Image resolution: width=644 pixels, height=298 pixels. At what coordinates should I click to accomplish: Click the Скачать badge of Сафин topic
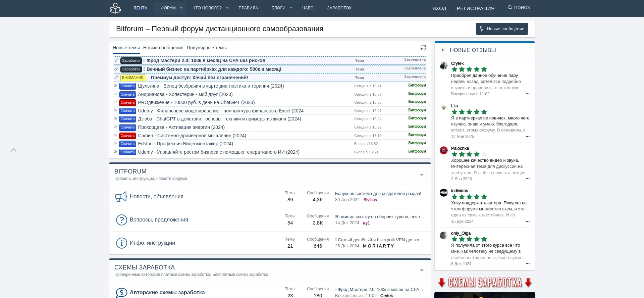pos(127,136)
